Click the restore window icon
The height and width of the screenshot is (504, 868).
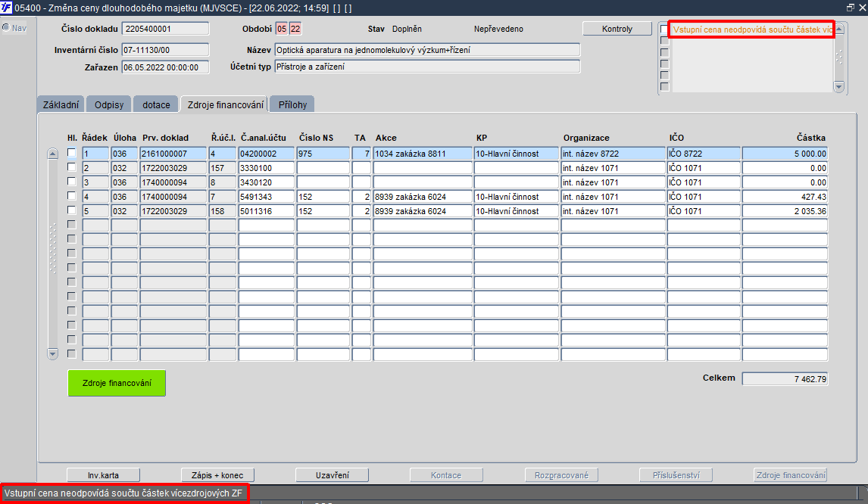point(851,8)
